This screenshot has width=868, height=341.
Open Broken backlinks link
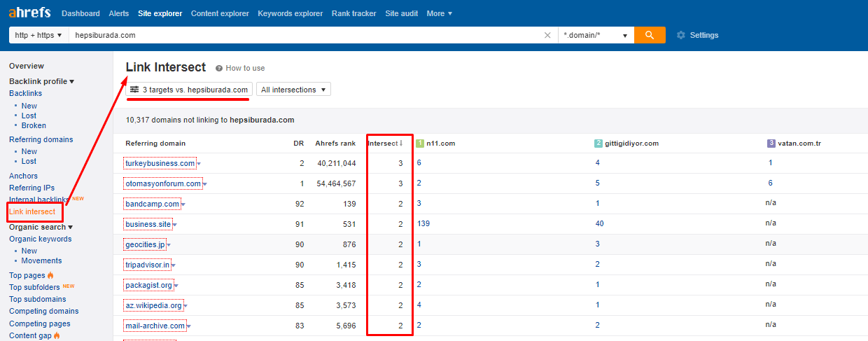pyautogui.click(x=34, y=125)
